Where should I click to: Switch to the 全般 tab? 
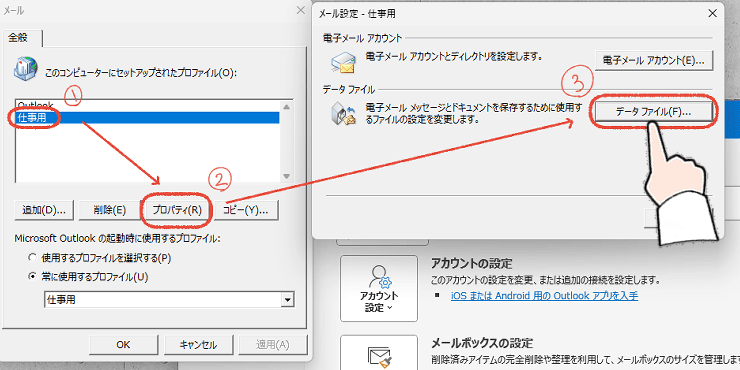point(22,38)
